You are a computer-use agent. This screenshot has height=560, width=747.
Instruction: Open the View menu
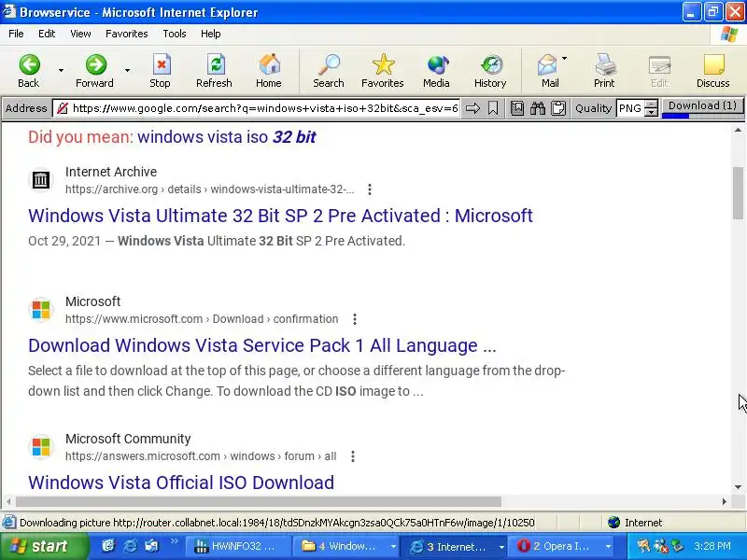80,34
